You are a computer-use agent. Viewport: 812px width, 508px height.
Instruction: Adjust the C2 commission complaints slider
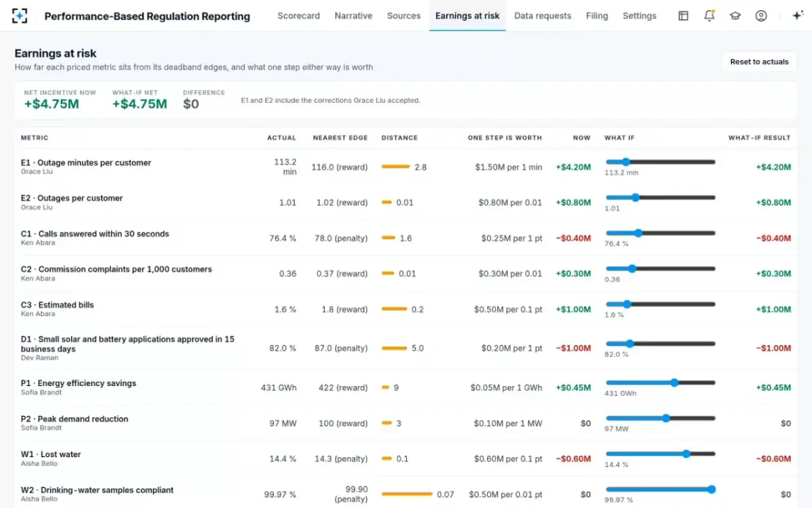click(x=660, y=269)
